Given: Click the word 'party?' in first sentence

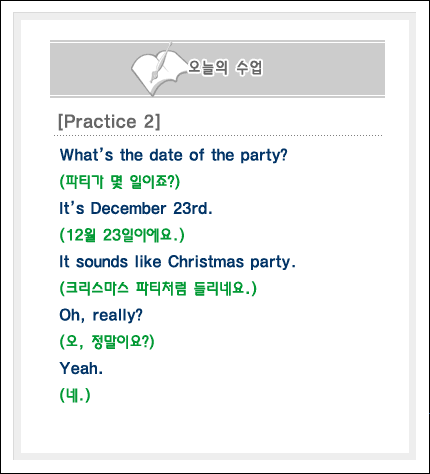Looking at the screenshot, I should click(x=264, y=156).
